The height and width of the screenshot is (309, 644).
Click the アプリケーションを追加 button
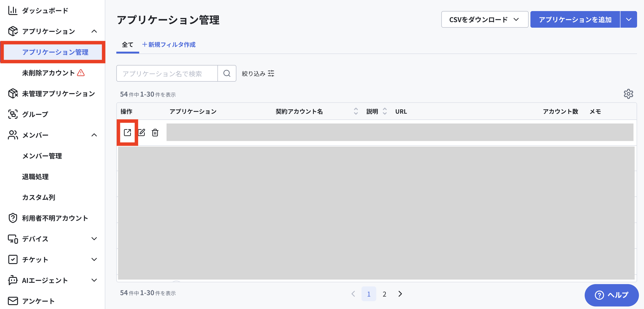[x=575, y=19]
